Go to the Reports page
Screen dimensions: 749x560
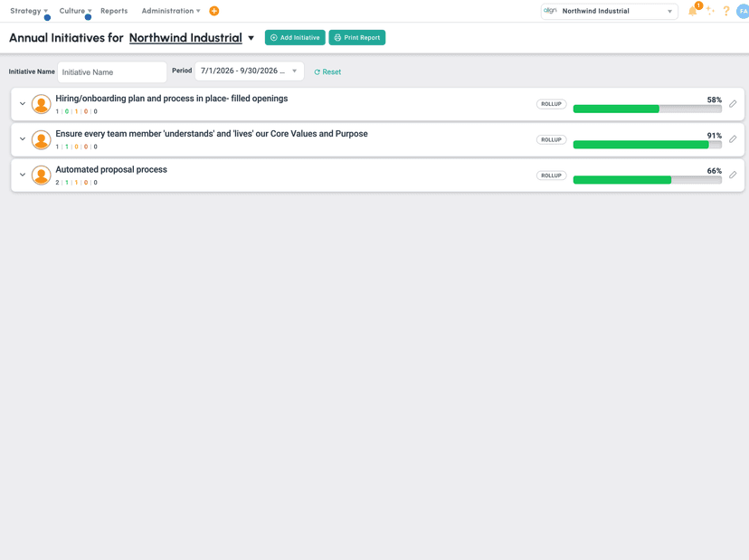(114, 11)
